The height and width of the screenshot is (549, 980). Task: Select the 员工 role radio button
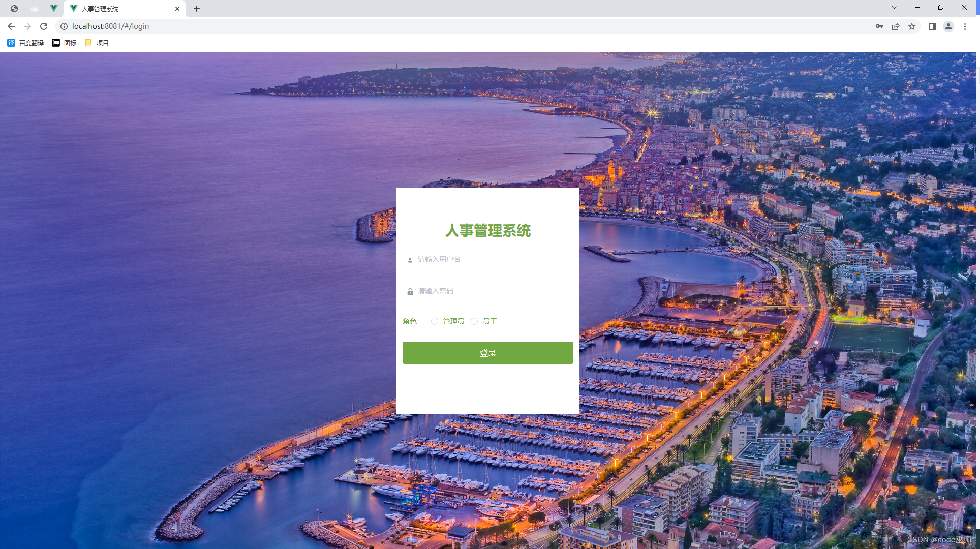point(474,321)
